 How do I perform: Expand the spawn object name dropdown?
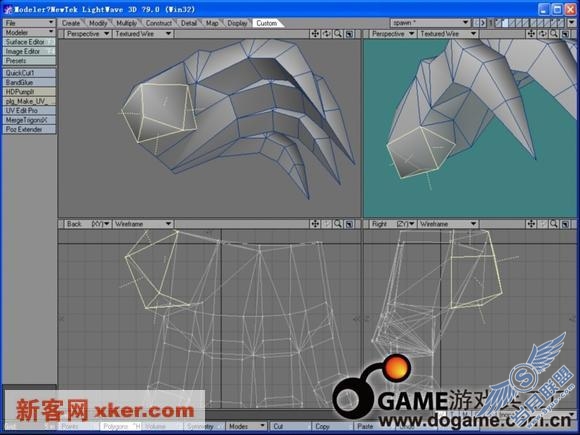431,23
